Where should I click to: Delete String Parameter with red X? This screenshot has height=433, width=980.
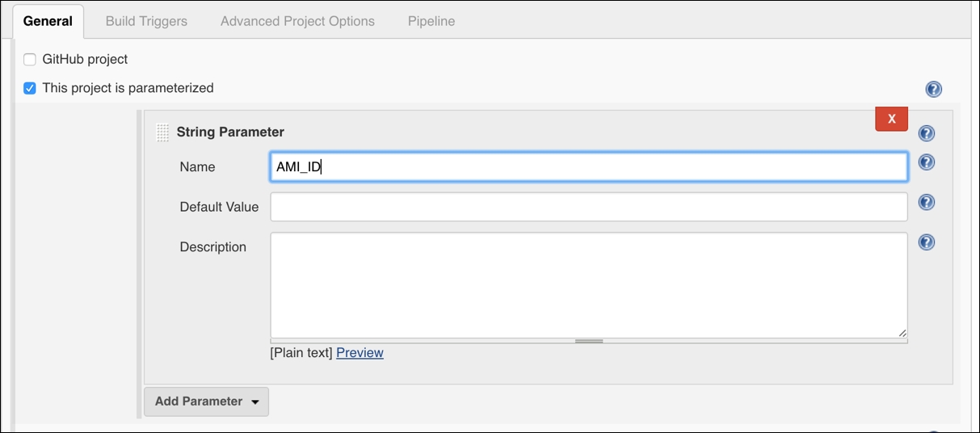coord(892,119)
